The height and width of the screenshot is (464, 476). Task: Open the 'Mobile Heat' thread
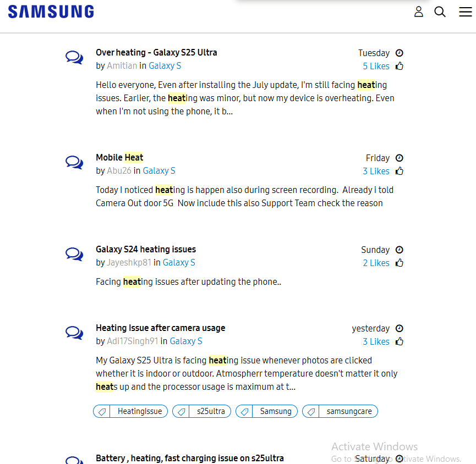click(119, 157)
